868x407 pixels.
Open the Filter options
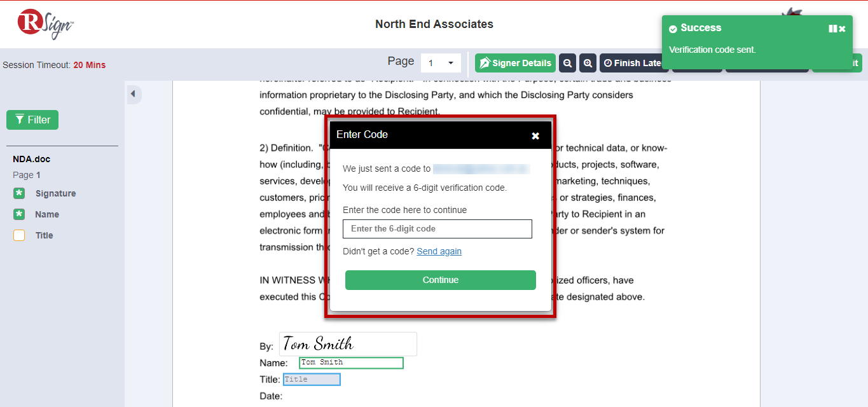32,120
